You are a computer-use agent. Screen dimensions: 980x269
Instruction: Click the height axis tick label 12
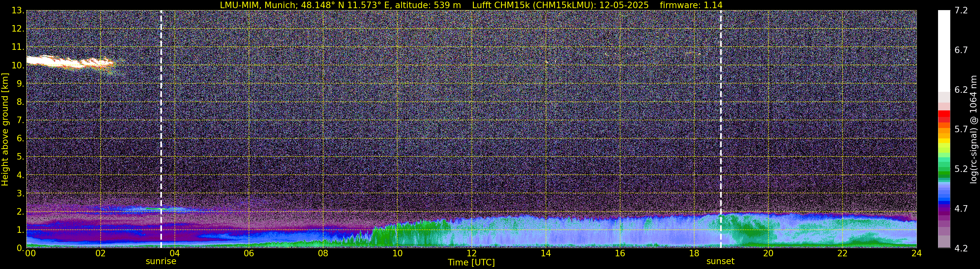pos(18,29)
